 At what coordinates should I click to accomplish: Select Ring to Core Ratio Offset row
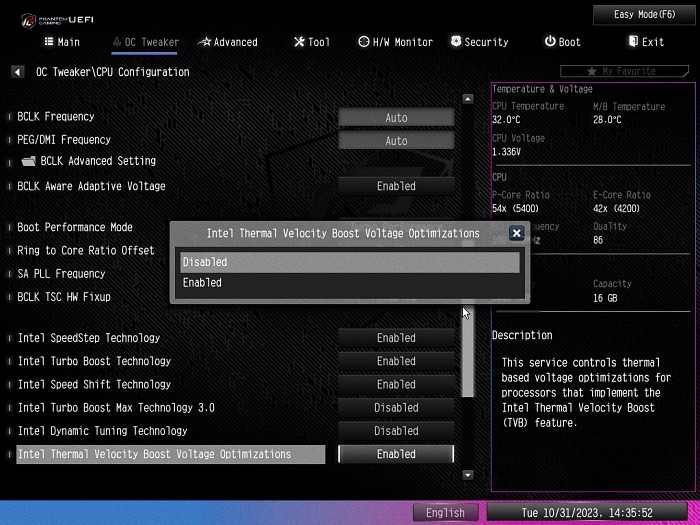click(x=86, y=250)
